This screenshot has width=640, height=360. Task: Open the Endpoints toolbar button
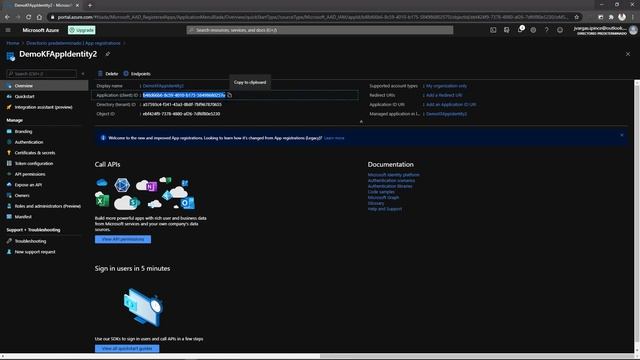[x=137, y=74]
